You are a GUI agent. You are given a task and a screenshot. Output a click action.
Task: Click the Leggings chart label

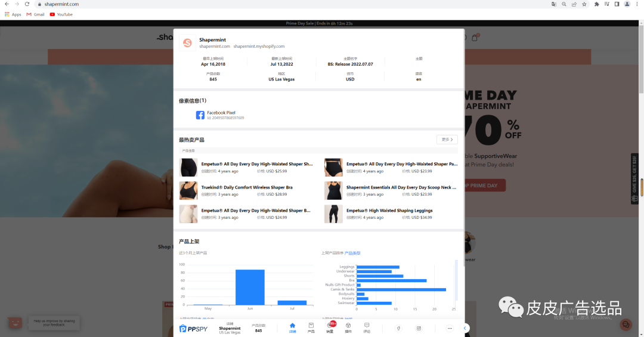click(346, 267)
